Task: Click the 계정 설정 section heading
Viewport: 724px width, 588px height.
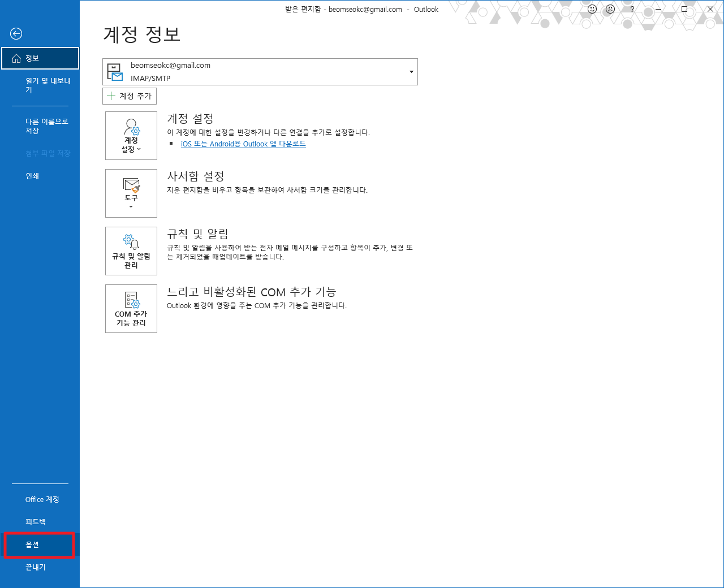Action: click(x=190, y=119)
